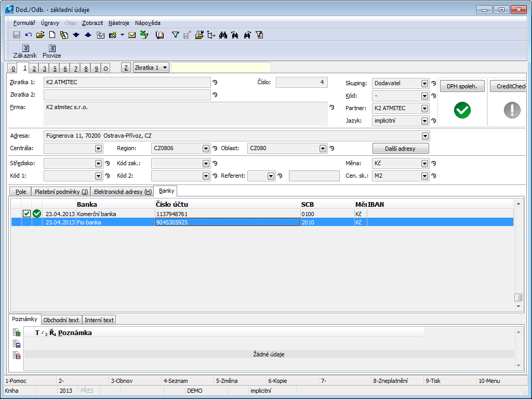Click the Zkratka 1 text field
Viewport: 532px width, 399px height.
click(127, 82)
